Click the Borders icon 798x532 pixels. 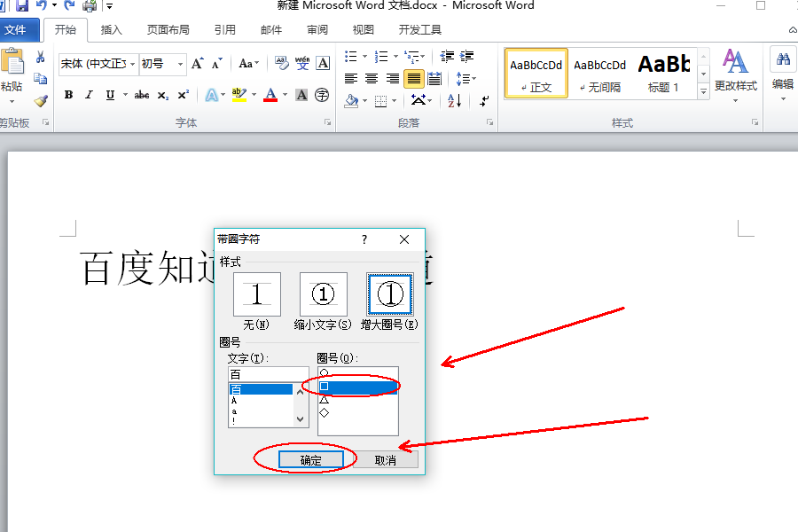pyautogui.click(x=380, y=101)
